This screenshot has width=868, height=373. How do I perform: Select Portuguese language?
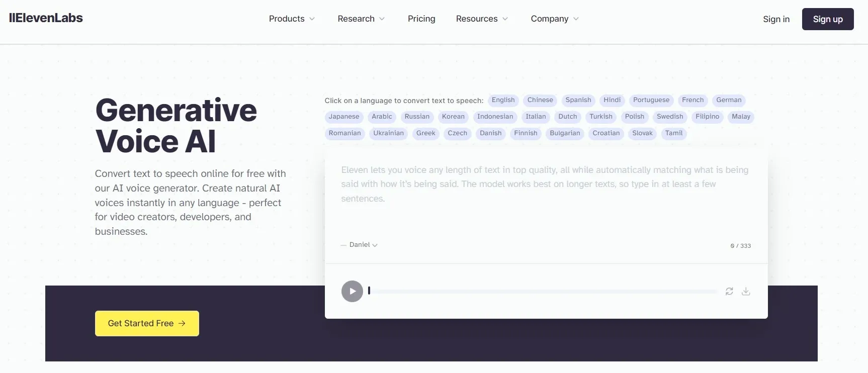click(651, 100)
